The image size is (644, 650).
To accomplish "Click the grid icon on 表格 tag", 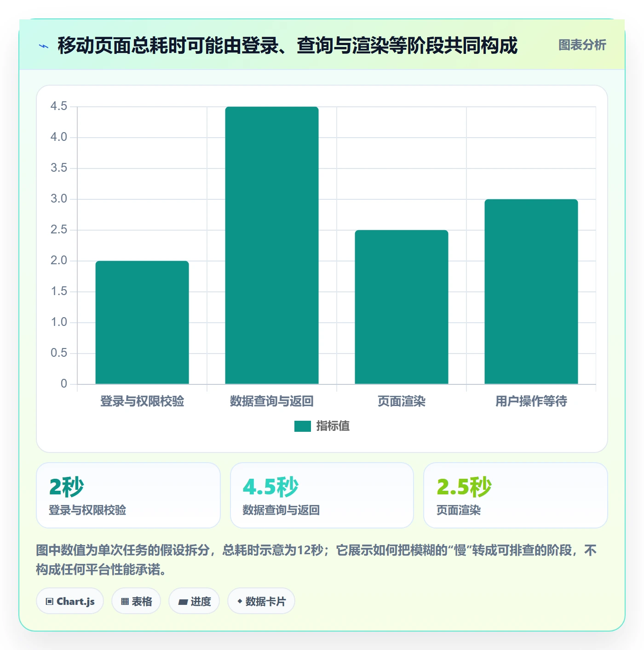I will pyautogui.click(x=125, y=602).
